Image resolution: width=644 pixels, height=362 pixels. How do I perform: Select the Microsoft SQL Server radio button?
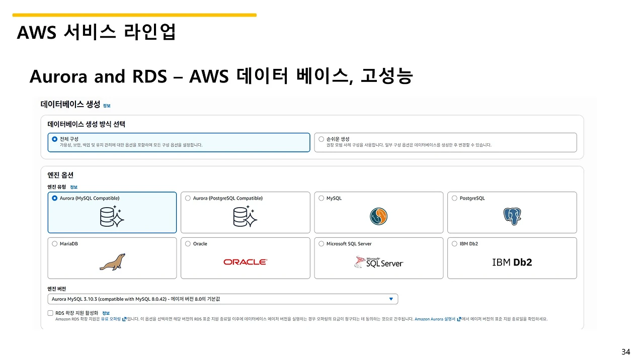pos(321,244)
